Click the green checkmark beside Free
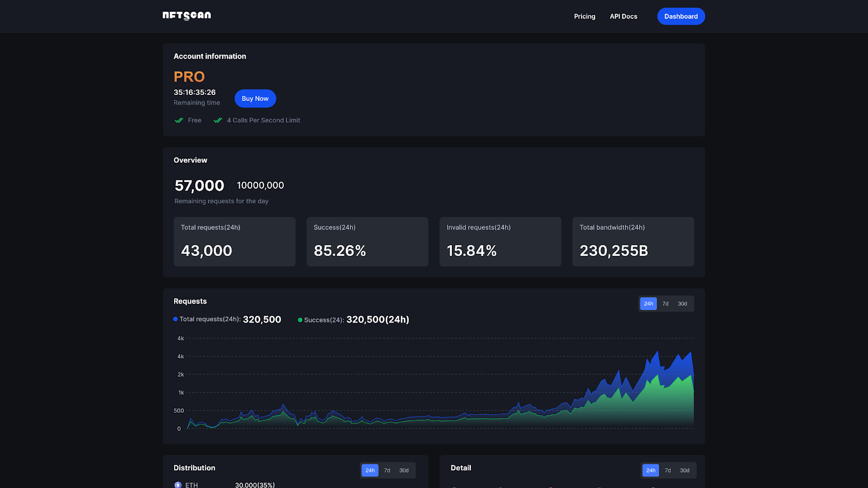868x488 pixels. coord(179,120)
